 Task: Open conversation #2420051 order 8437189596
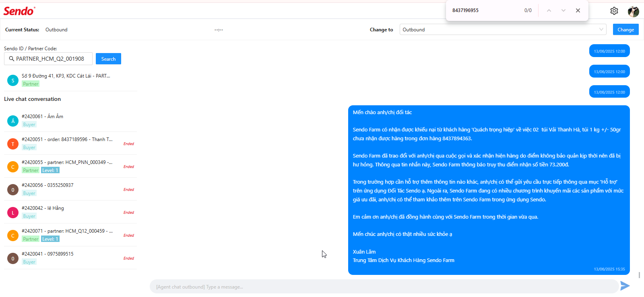[x=70, y=143]
